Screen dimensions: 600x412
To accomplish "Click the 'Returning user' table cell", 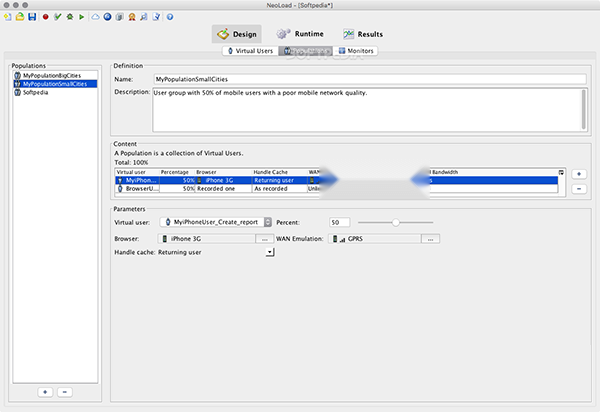I will tap(280, 180).
